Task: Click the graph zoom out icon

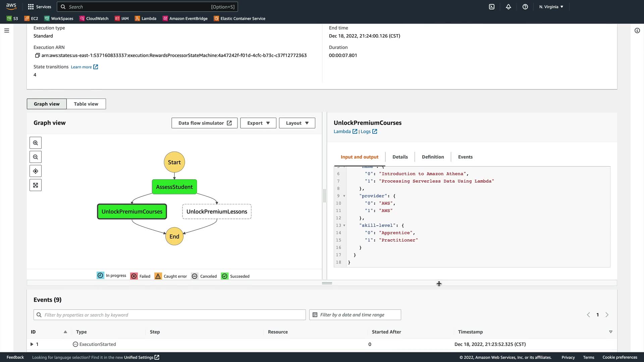Action: (x=36, y=157)
